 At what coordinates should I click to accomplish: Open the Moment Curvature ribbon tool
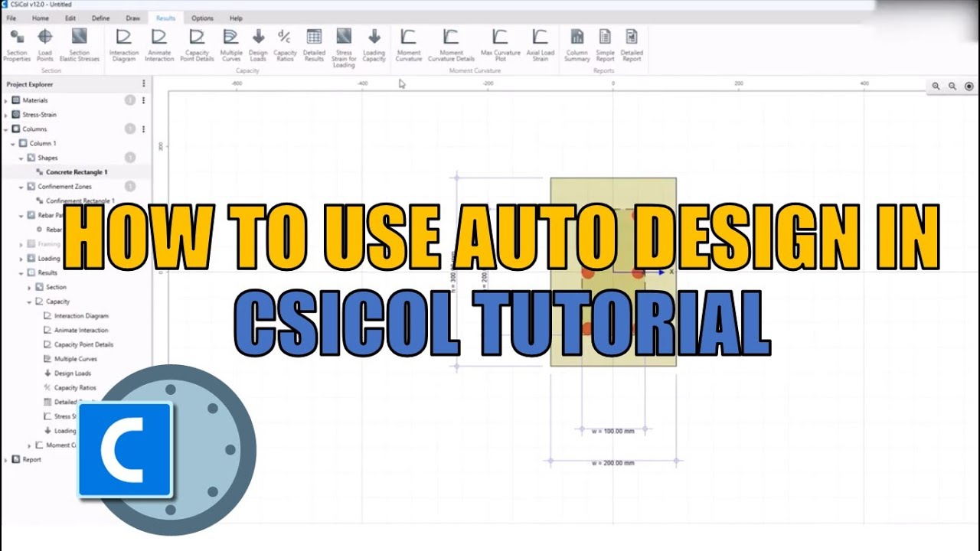click(408, 45)
